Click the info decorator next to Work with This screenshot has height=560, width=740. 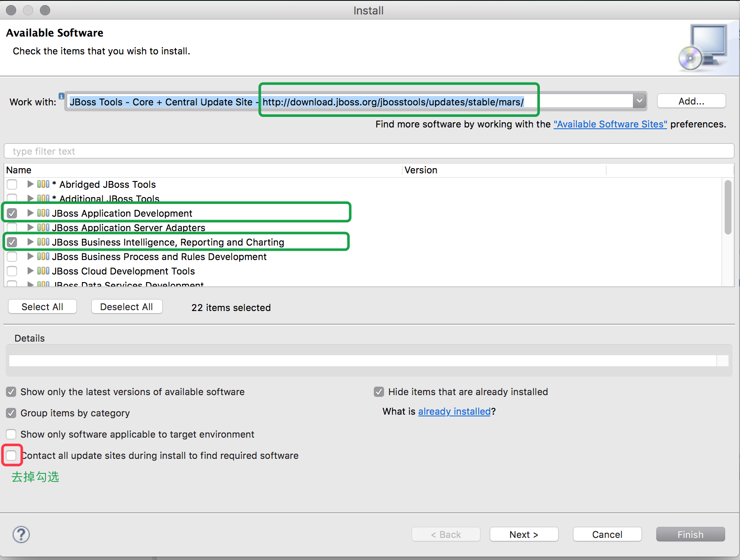[62, 96]
